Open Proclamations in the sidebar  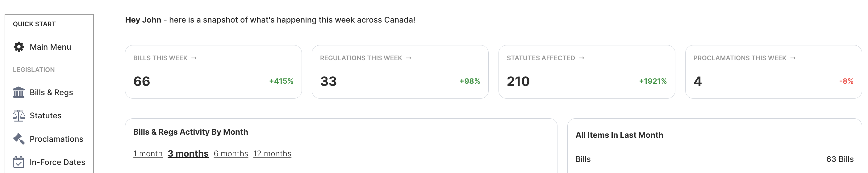click(x=56, y=139)
